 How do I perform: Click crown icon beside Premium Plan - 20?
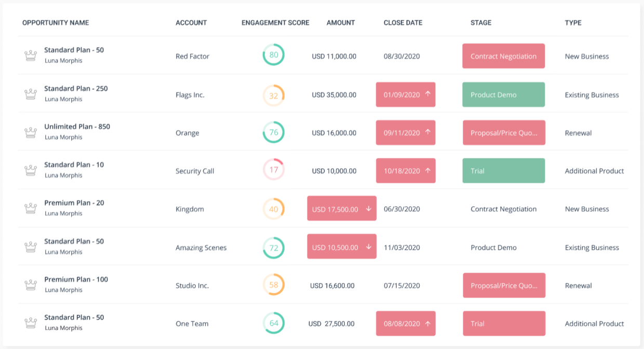(x=31, y=209)
